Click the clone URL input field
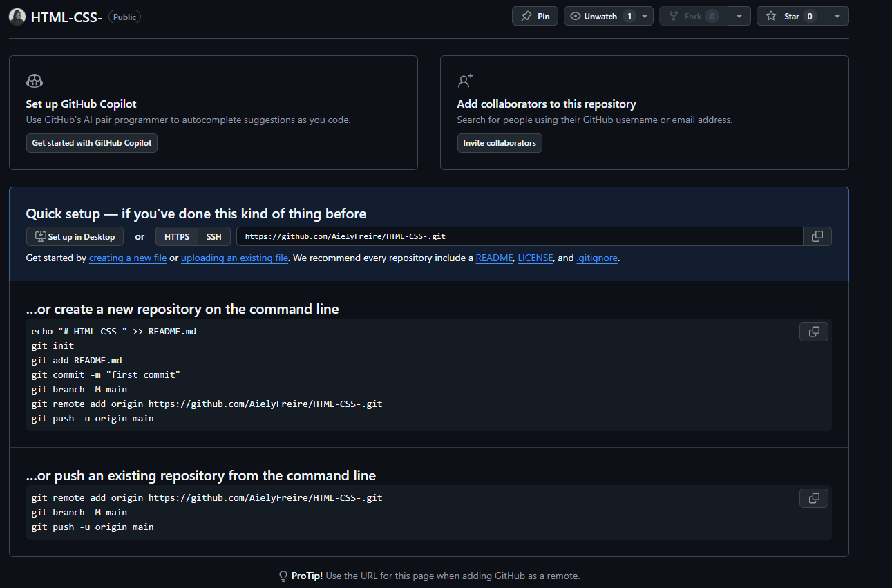This screenshot has width=892, height=588. 520,236
